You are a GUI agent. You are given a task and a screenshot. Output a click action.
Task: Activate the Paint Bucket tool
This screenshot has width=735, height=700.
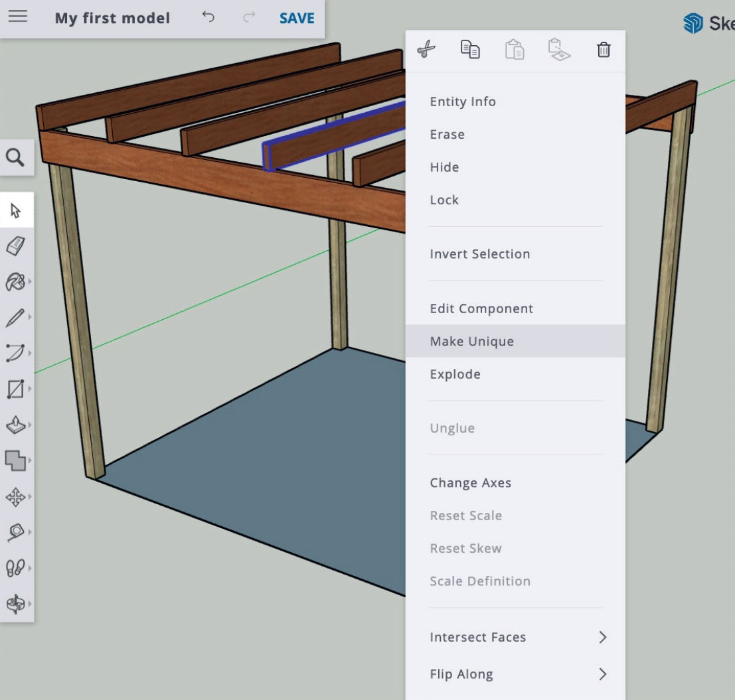(17, 281)
